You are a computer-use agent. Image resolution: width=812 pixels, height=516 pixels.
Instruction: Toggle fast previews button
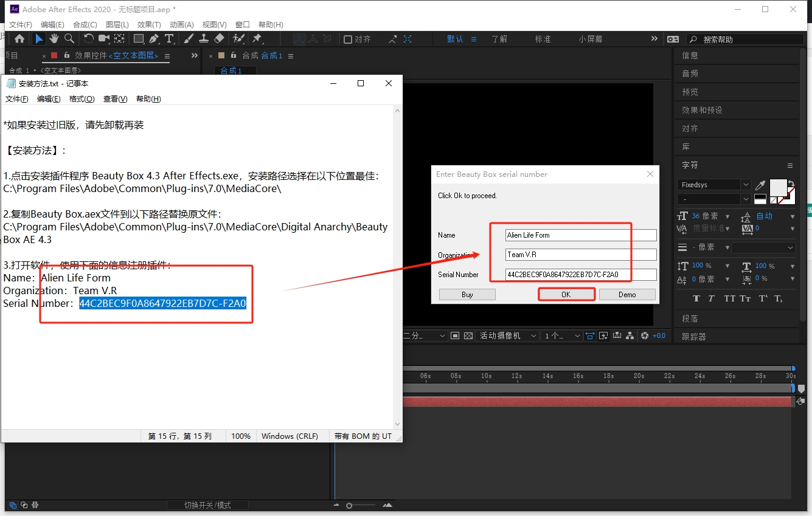pos(603,335)
